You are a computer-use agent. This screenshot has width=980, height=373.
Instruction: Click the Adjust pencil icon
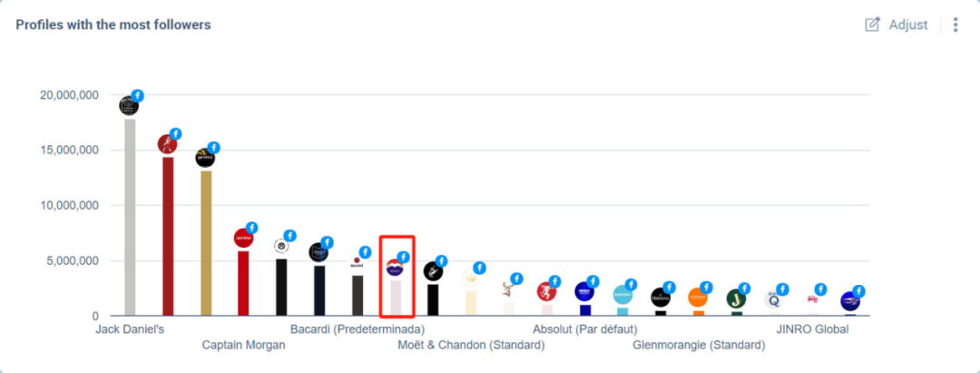(872, 25)
